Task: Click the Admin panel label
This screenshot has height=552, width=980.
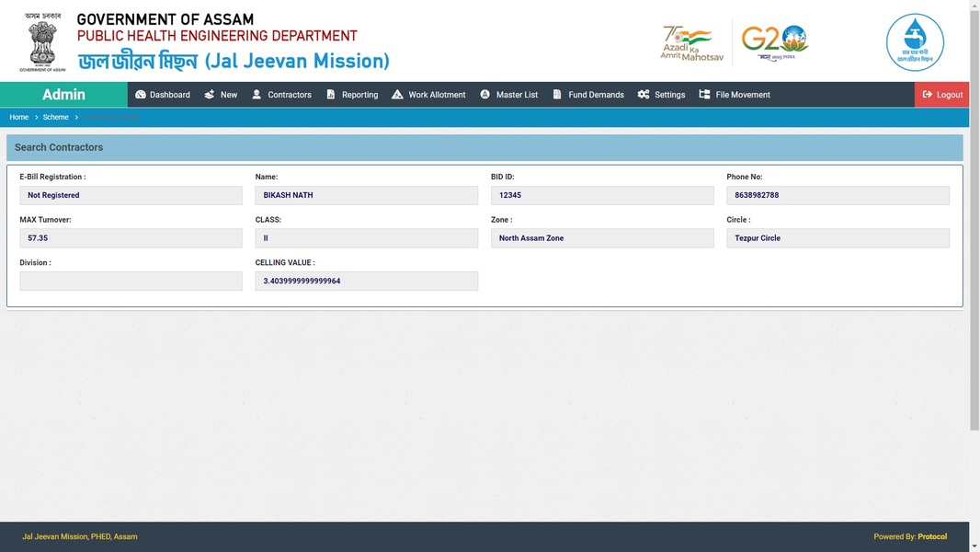Action: point(63,95)
